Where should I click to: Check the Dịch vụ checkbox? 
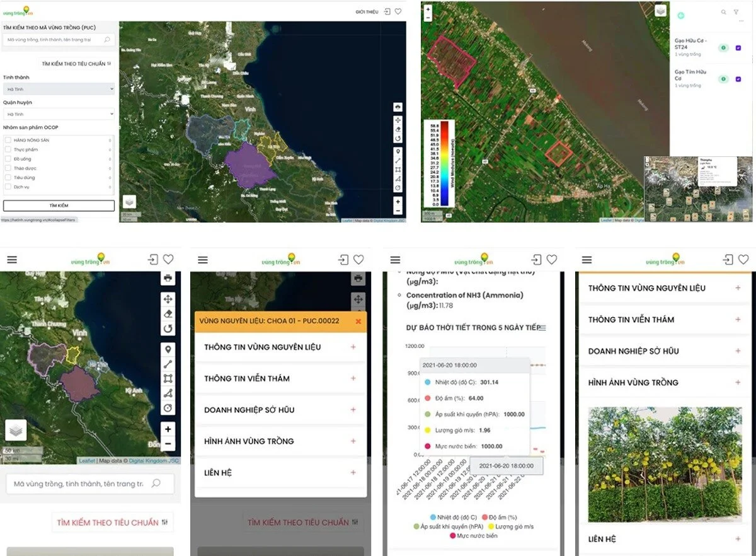click(8, 187)
